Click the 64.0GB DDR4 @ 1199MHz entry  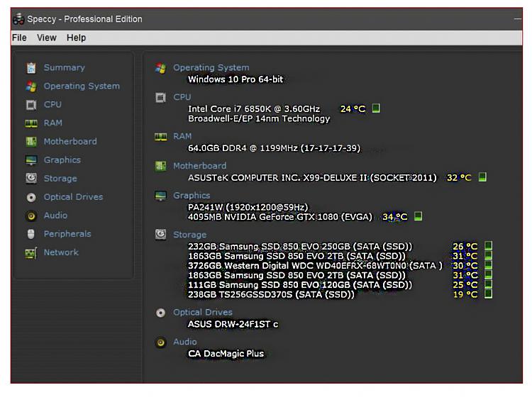click(x=274, y=148)
